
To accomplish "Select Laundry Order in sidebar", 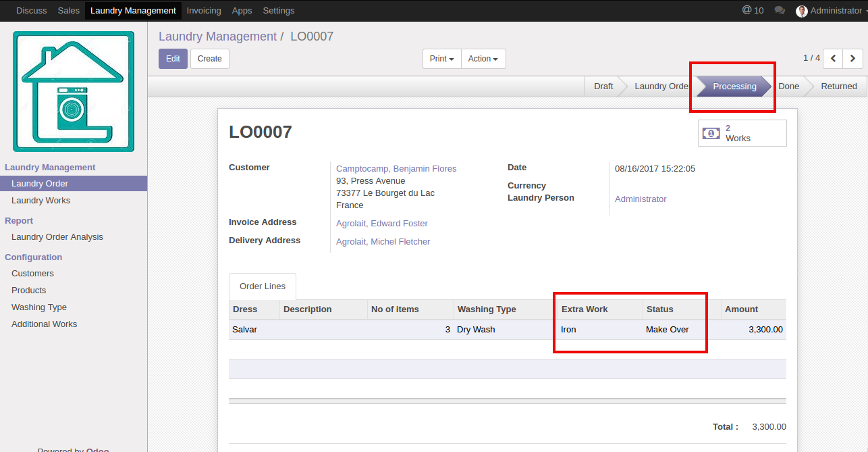I will click(74, 184).
